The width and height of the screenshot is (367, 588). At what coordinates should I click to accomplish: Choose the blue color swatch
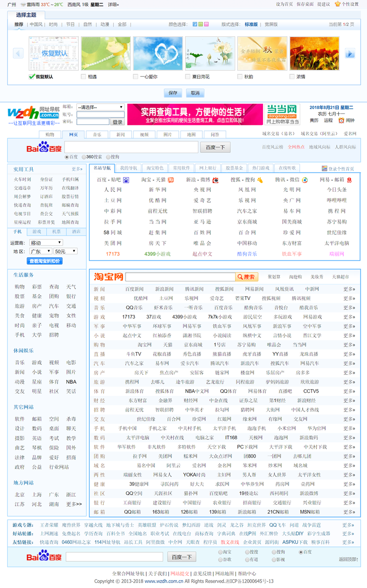pyautogui.click(x=195, y=24)
